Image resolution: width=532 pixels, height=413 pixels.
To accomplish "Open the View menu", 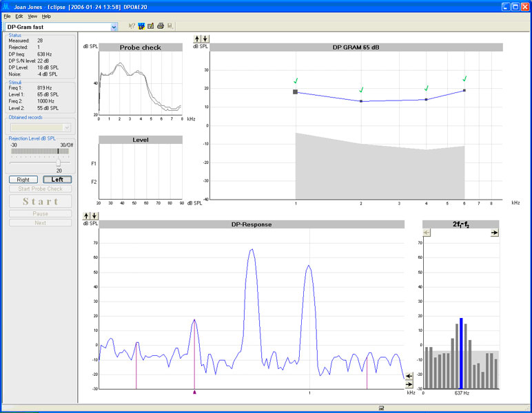I will pos(32,17).
